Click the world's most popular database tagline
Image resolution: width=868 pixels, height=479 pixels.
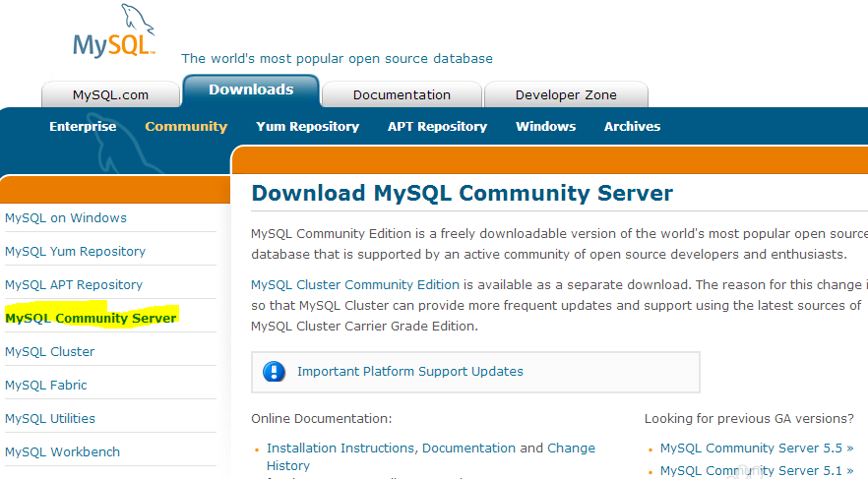tap(337, 59)
